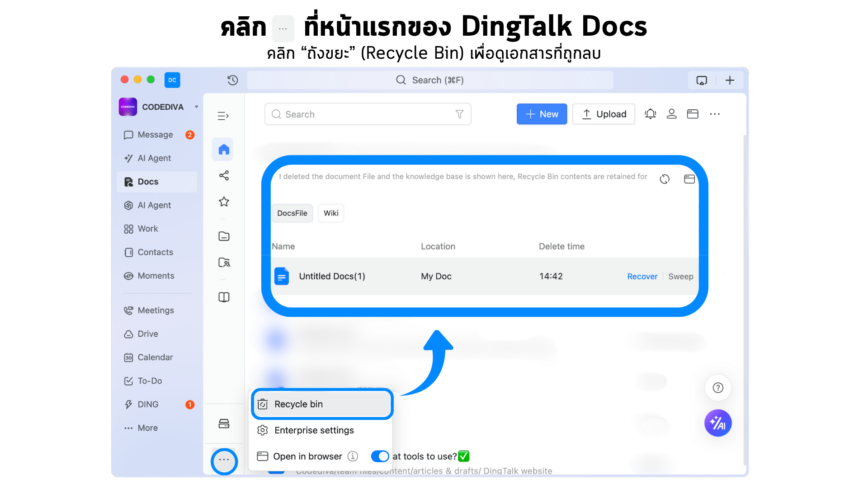Open Favorites star icon in sidebar
The height and width of the screenshot is (488, 868).
pyautogui.click(x=224, y=202)
